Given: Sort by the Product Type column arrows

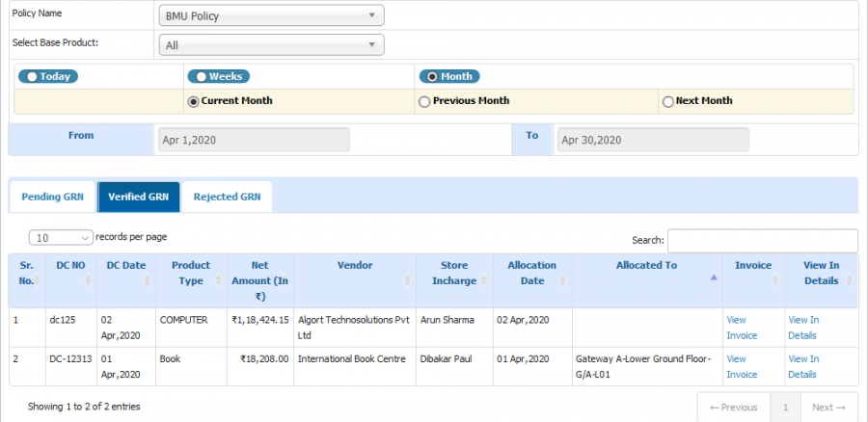Looking at the screenshot, I should [x=220, y=281].
